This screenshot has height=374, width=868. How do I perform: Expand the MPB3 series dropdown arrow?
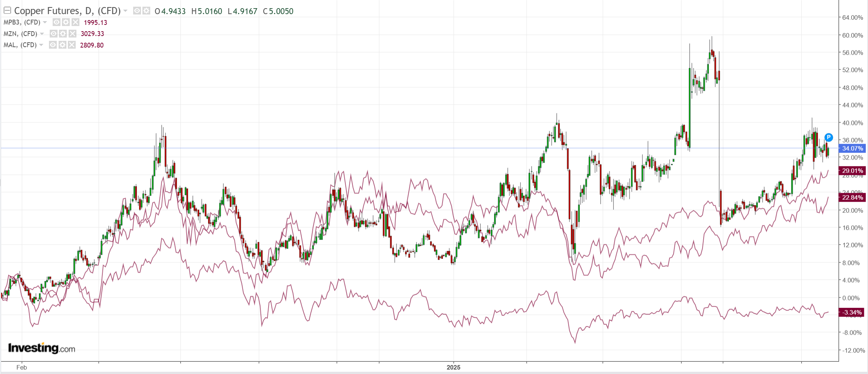click(x=45, y=22)
